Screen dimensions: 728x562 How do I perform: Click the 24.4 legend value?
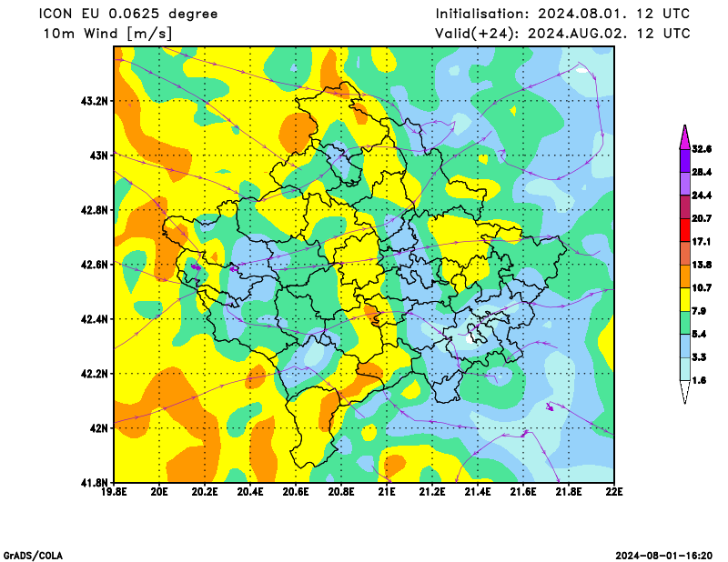702,196
